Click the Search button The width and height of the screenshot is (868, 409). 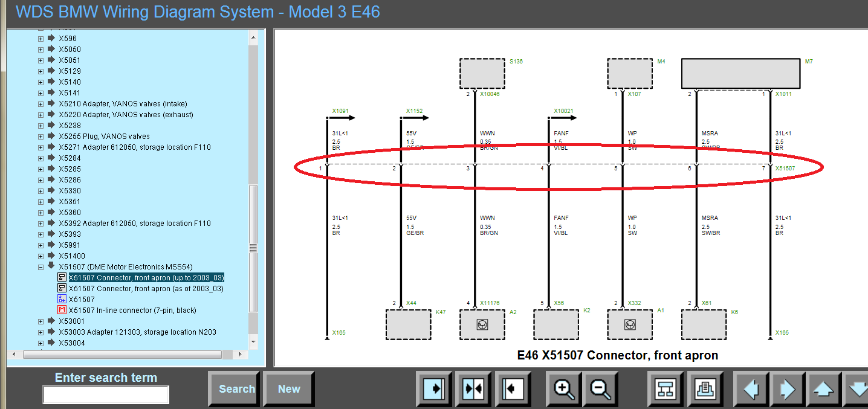236,389
